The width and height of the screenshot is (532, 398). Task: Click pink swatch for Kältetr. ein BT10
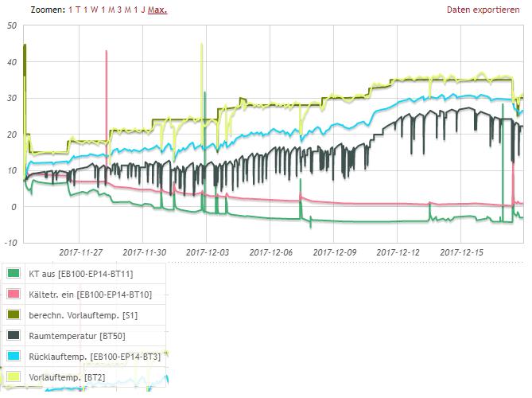[14, 294]
